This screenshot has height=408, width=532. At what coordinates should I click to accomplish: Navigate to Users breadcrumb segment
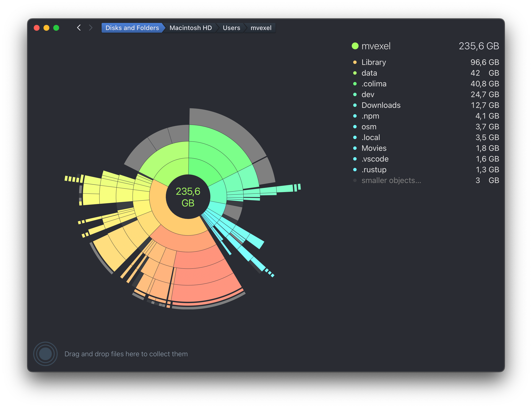(231, 28)
